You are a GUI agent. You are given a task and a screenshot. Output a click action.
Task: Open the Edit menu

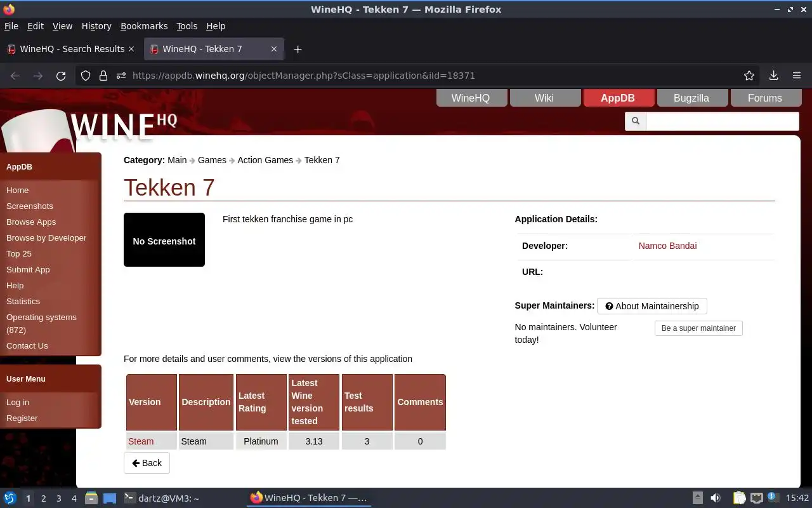(x=36, y=26)
